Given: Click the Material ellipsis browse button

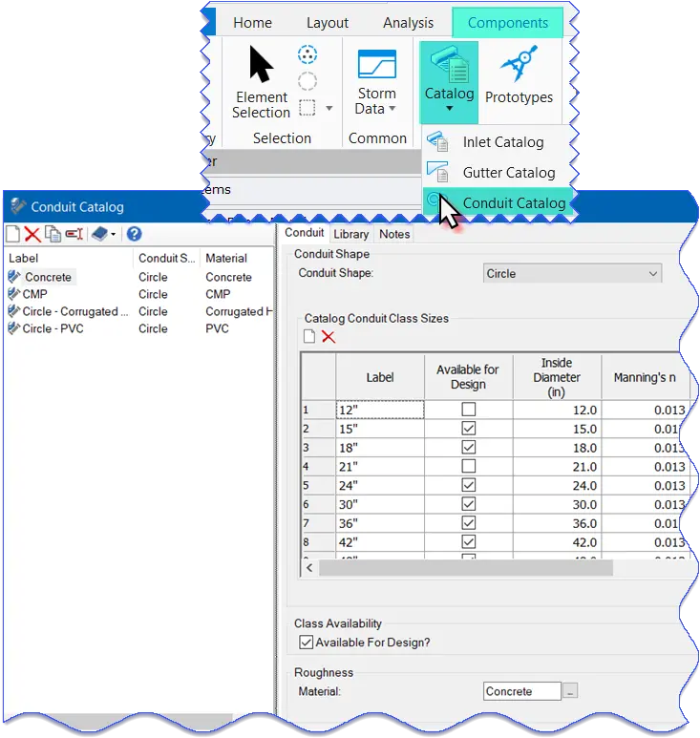Looking at the screenshot, I should 570,691.
